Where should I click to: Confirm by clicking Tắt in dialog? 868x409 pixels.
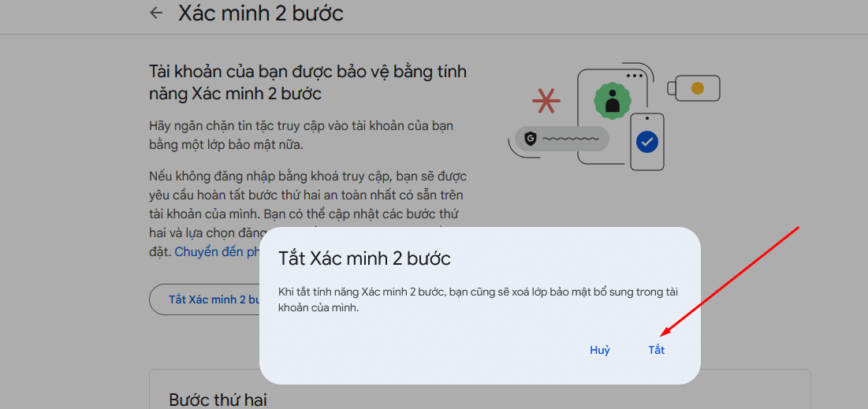click(657, 351)
